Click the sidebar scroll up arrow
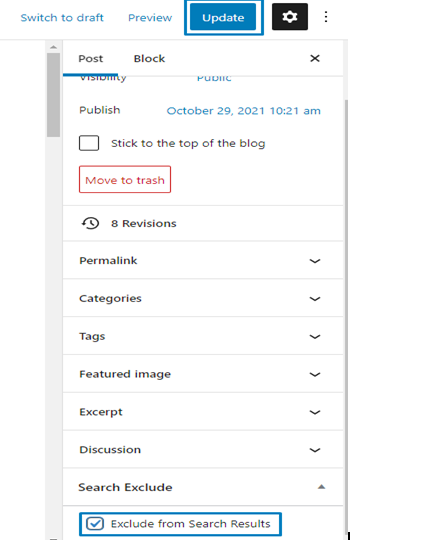 (53, 47)
